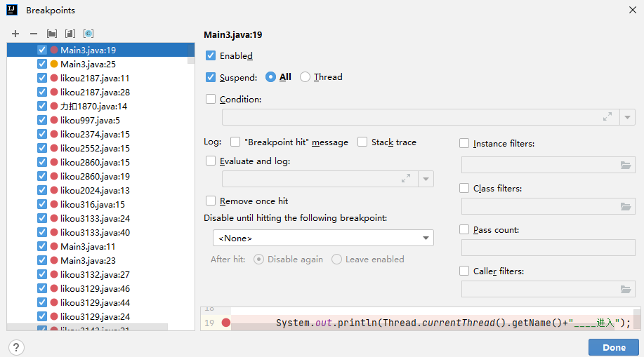The image size is (644, 357).
Task: Click the group by file icon
Action: 70,34
